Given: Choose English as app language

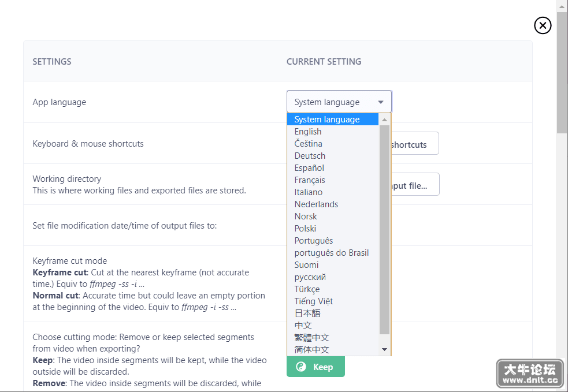Looking at the screenshot, I should [333, 132].
